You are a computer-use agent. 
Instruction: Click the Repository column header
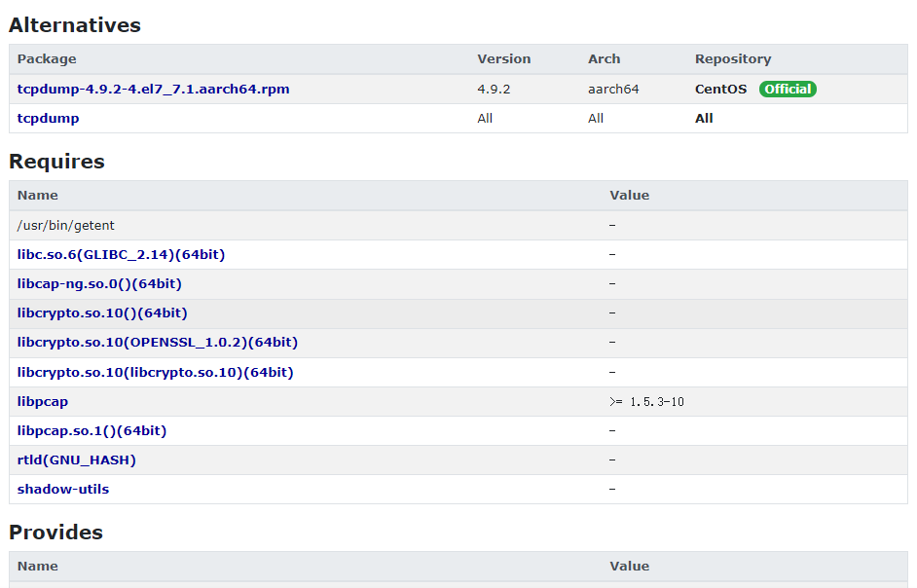pos(733,59)
